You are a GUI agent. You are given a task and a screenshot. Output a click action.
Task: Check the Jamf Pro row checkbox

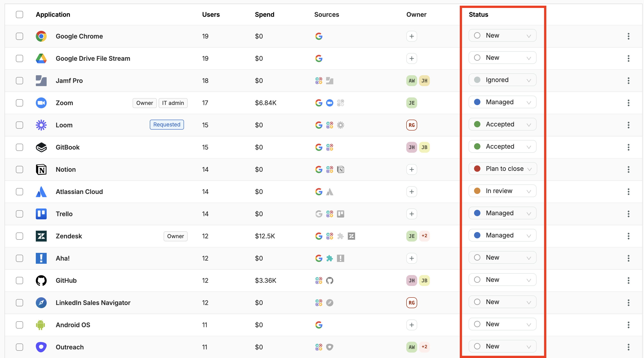pos(19,81)
